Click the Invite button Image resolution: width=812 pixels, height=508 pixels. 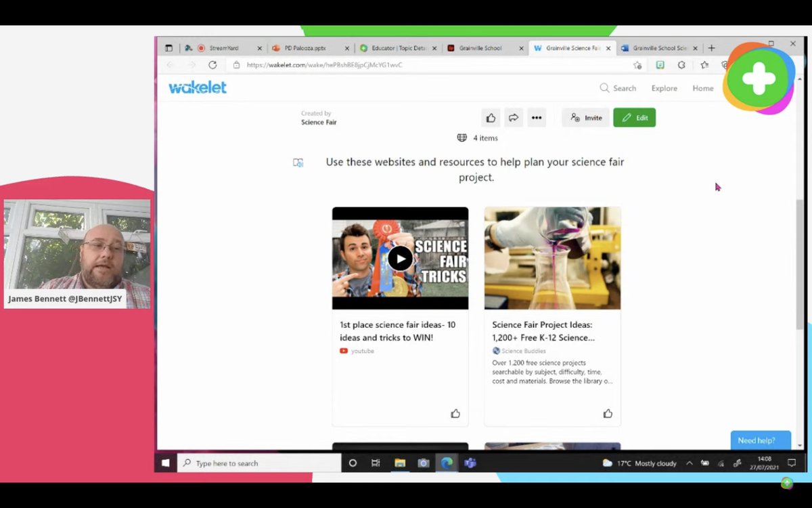[586, 118]
